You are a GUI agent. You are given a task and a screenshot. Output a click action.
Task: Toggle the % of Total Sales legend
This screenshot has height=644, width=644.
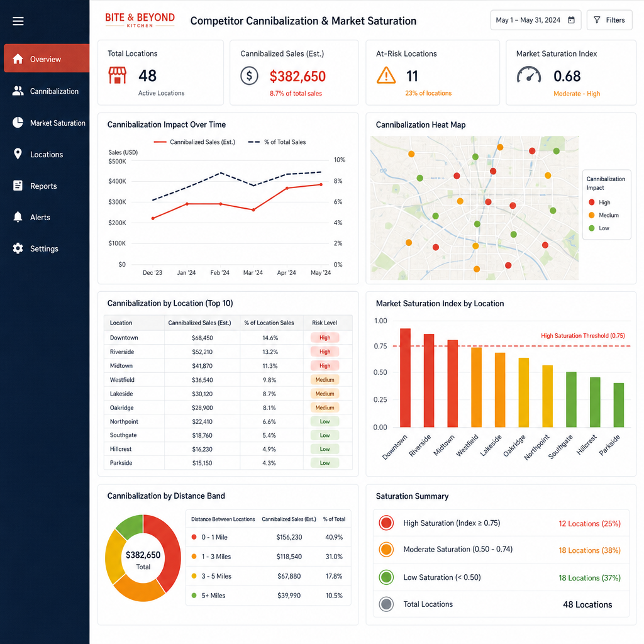pos(277,142)
